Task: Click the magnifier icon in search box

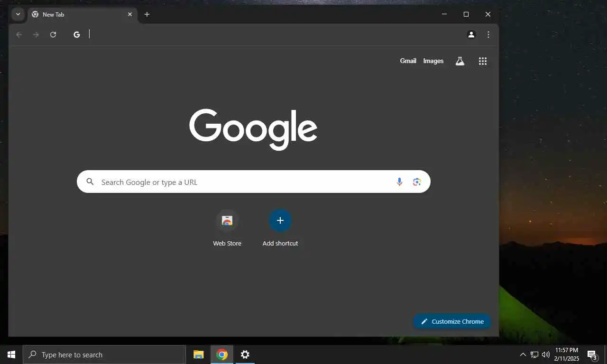Action: click(90, 182)
